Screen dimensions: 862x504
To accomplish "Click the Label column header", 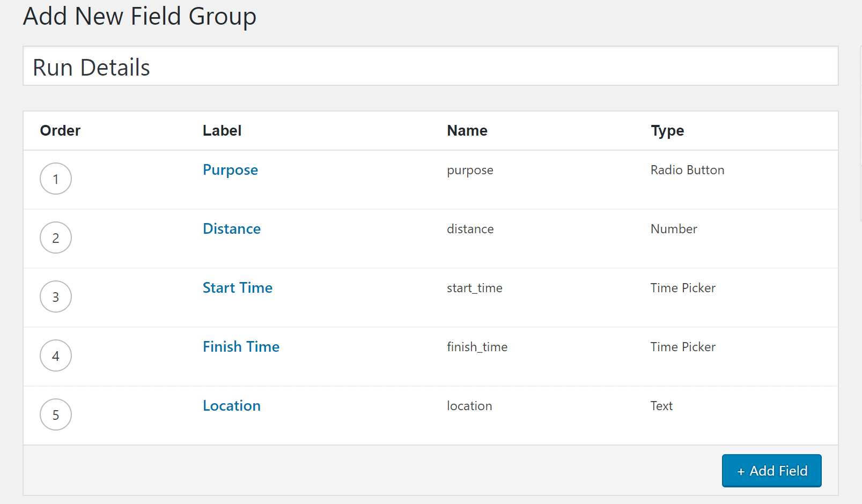I will point(222,130).
